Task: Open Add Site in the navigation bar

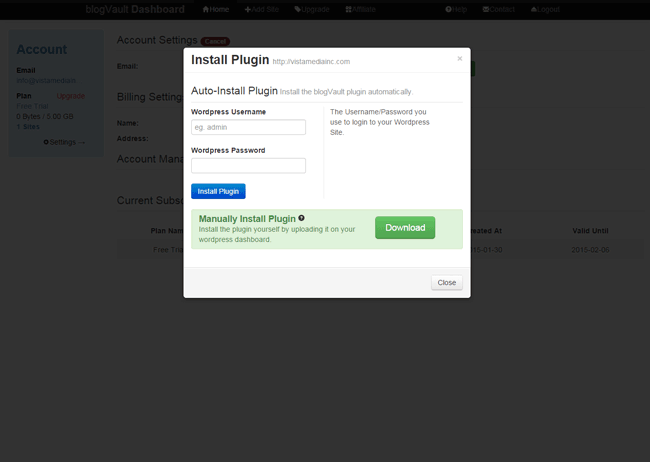Action: coord(262,9)
